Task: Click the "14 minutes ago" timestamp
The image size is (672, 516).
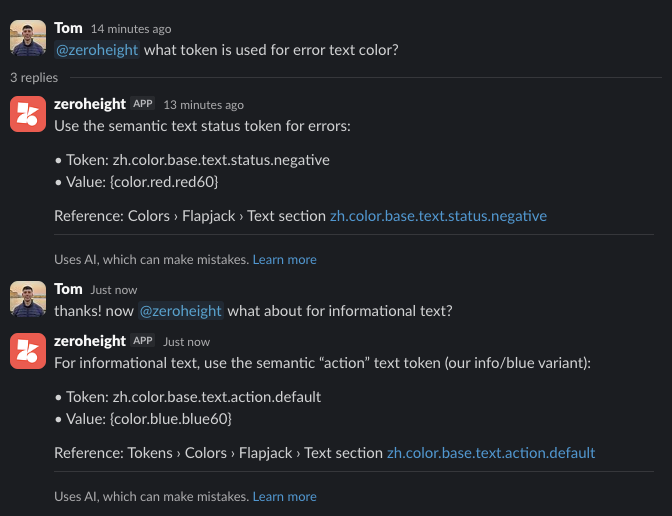Action: 131,29
